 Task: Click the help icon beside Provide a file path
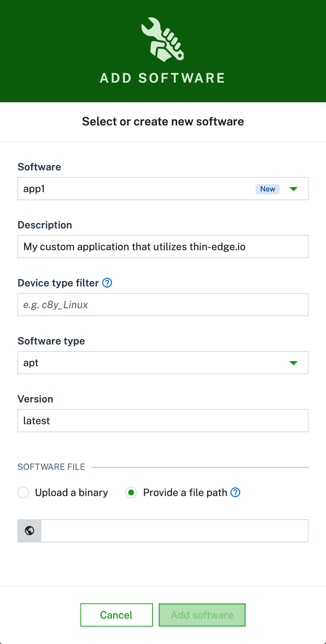[235, 492]
